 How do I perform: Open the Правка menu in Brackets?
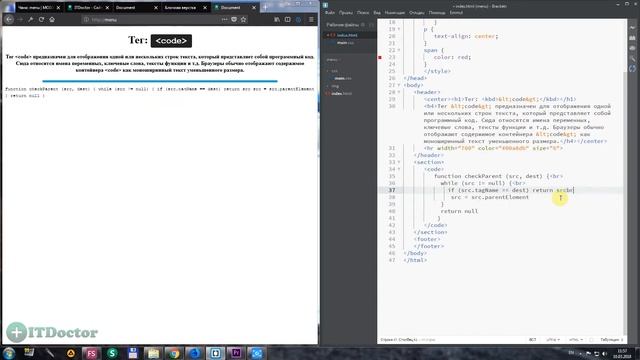345,13
